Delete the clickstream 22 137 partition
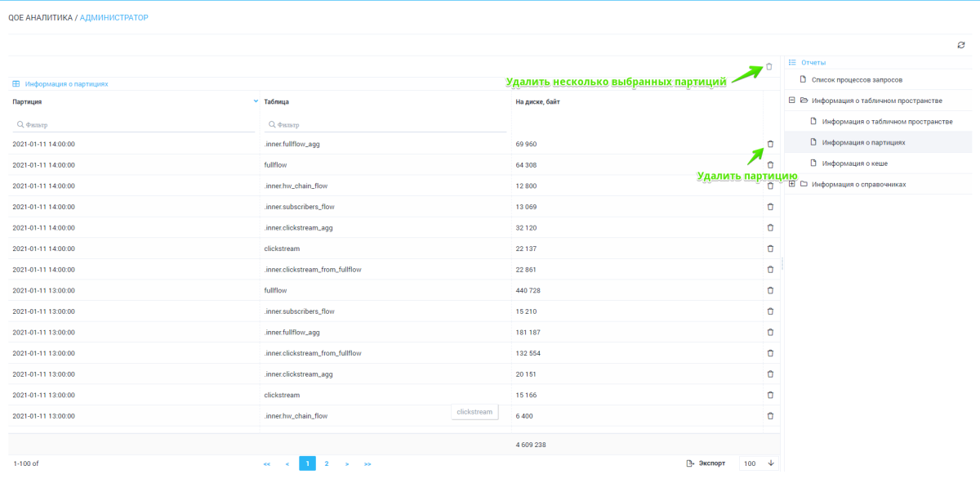This screenshot has width=980, height=479. tap(770, 248)
